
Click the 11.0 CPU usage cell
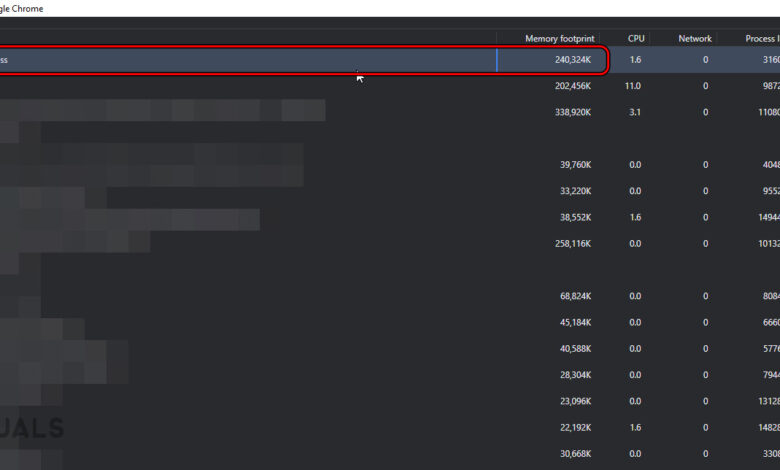tap(634, 86)
